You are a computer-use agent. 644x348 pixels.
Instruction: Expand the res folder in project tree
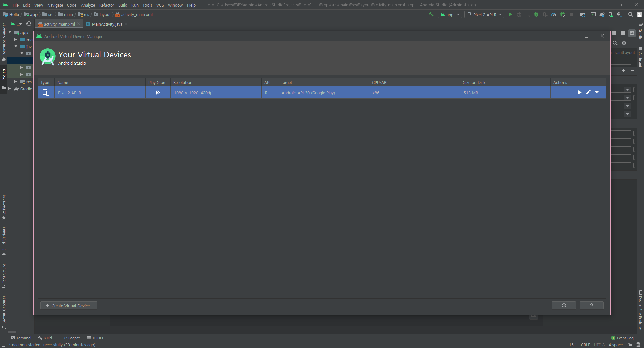(x=16, y=82)
